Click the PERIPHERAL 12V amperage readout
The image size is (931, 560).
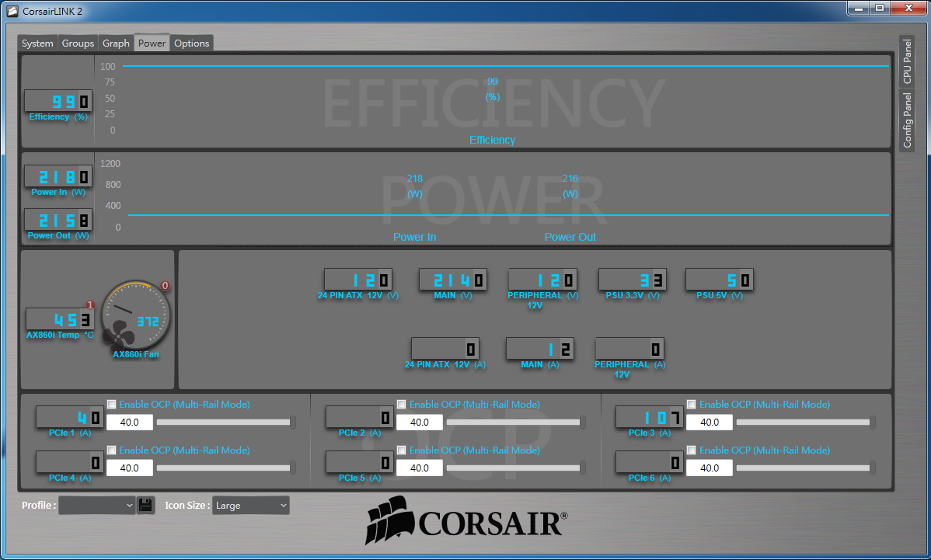point(630,349)
